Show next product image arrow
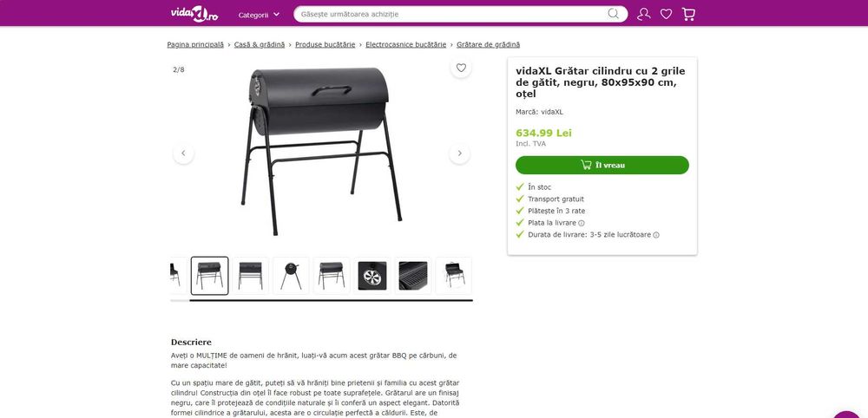 [x=459, y=153]
